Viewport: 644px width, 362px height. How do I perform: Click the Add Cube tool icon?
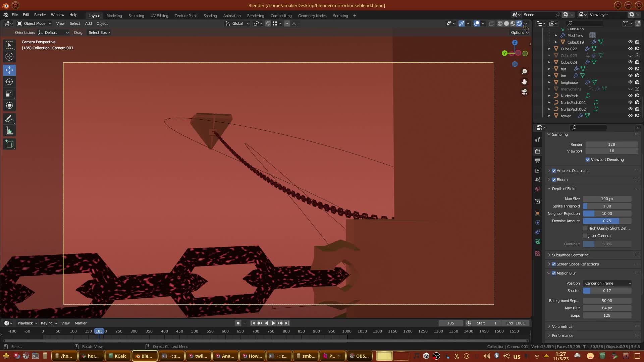(9, 144)
